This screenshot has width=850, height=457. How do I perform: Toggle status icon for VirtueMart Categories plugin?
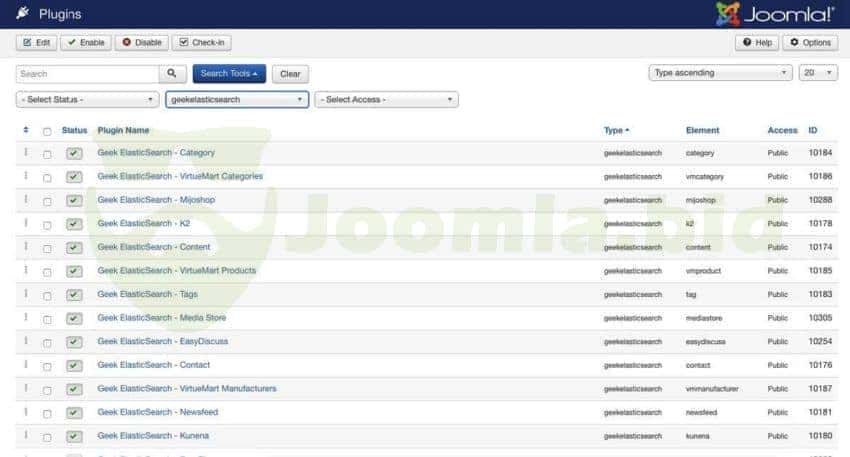click(x=74, y=177)
